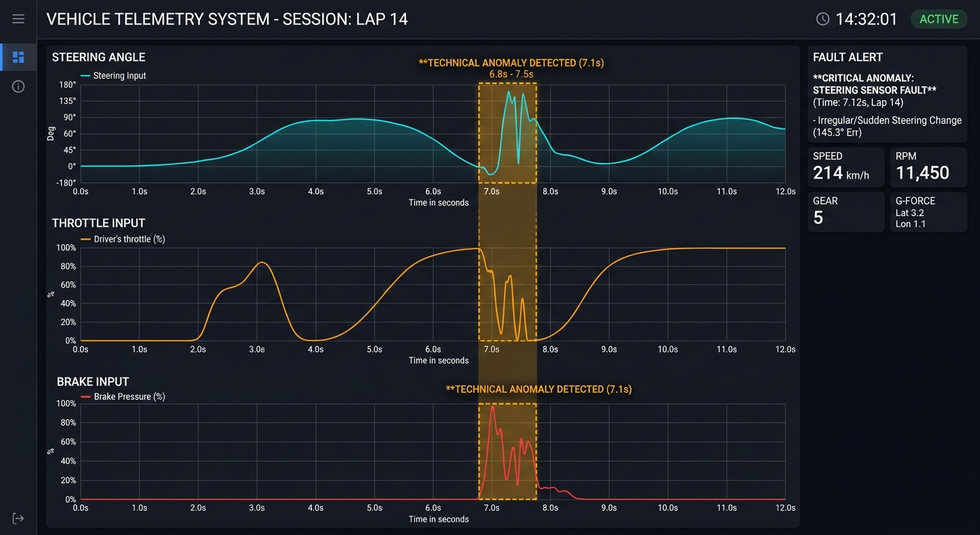The image size is (980, 535).
Task: Click "Lat 3.2" in the G-FORCE card
Action: 910,213
